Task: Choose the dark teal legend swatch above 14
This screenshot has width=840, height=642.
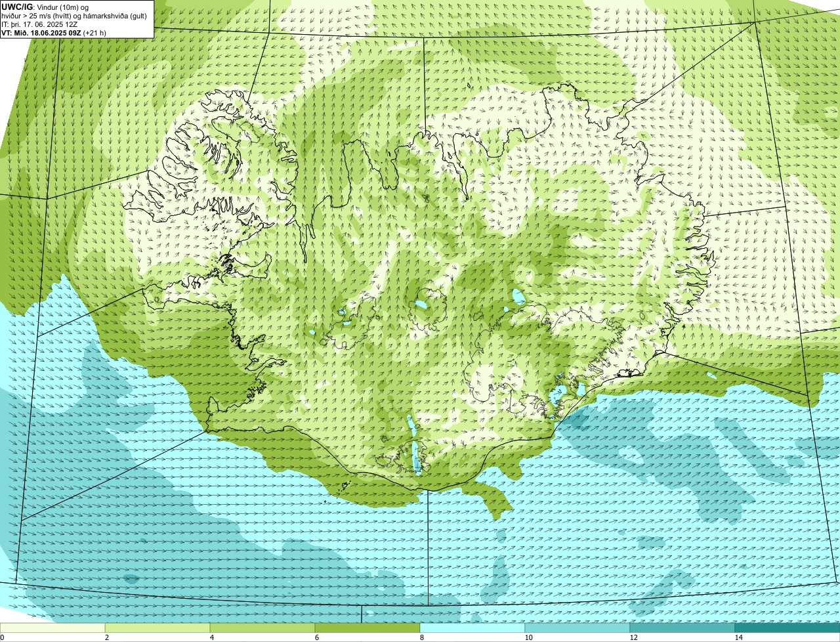Action: (x=787, y=628)
